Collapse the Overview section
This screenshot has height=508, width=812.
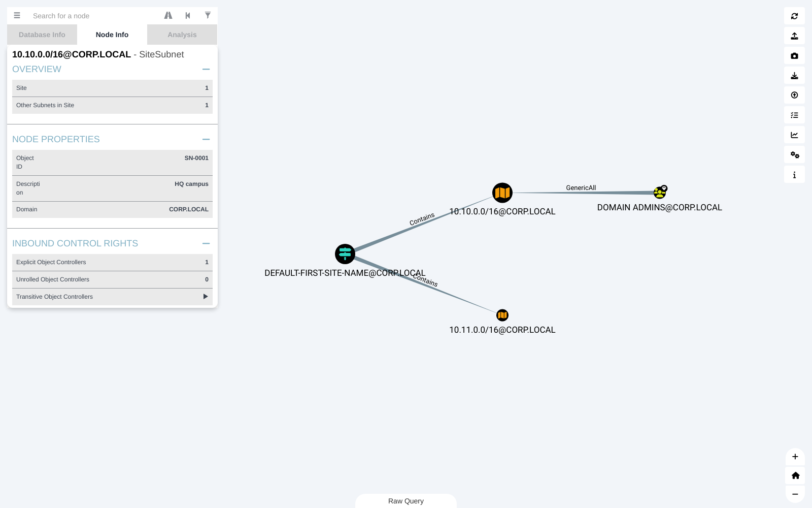[206, 69]
